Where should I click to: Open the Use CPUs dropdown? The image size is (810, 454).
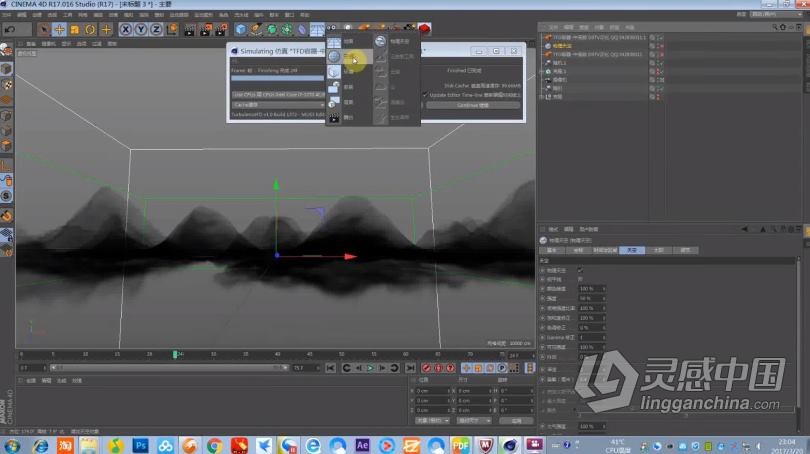(278, 95)
